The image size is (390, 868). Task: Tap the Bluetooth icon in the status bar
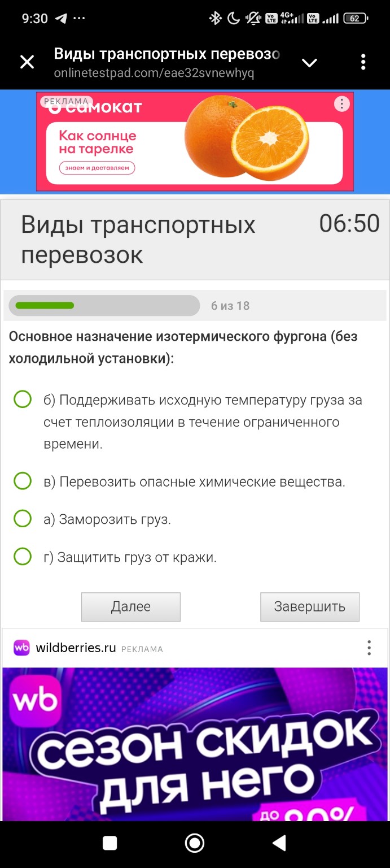pyautogui.click(x=216, y=18)
